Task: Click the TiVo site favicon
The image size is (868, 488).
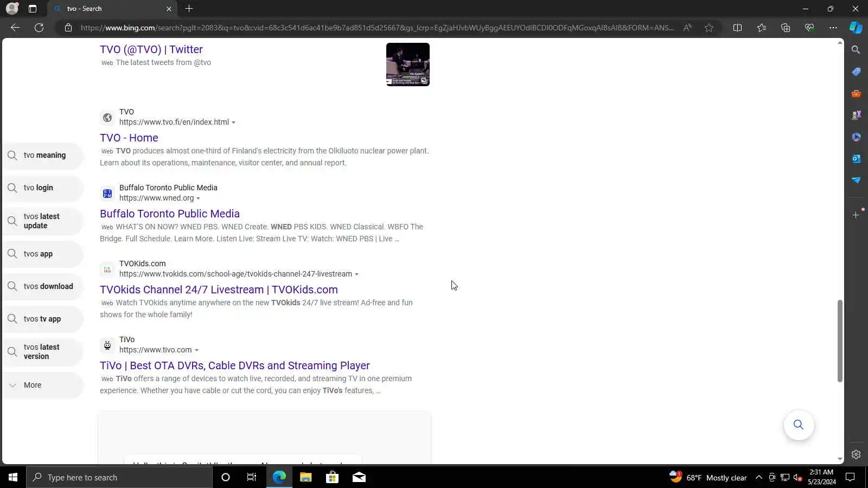Action: click(107, 345)
